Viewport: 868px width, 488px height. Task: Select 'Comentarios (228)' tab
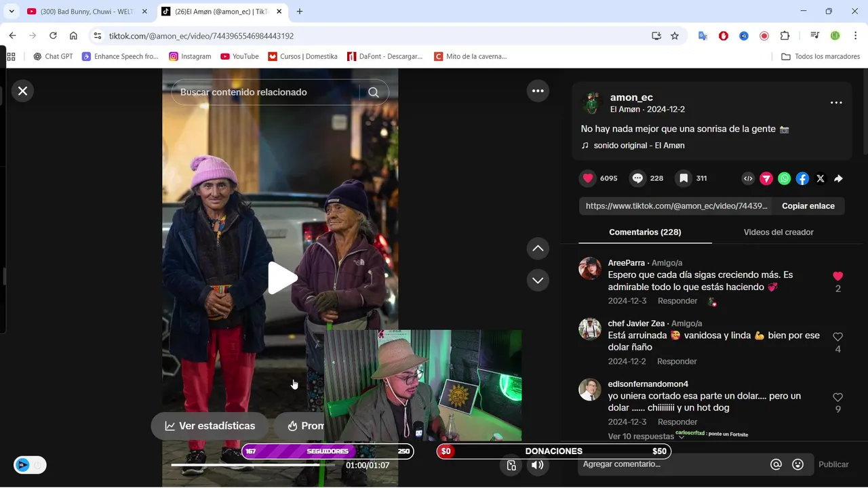click(645, 232)
